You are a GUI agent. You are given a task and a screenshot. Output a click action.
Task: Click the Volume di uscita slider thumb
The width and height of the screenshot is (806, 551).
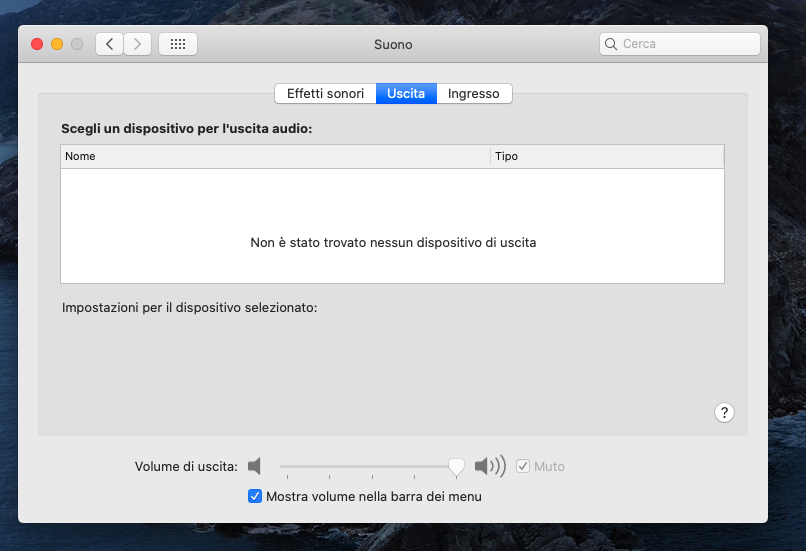pos(456,467)
